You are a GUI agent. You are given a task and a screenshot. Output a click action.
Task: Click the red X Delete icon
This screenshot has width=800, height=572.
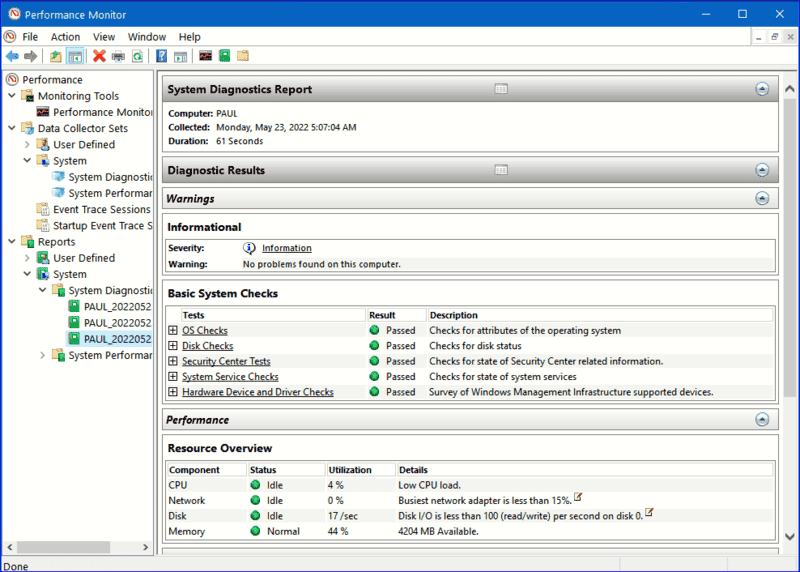pyautogui.click(x=99, y=56)
